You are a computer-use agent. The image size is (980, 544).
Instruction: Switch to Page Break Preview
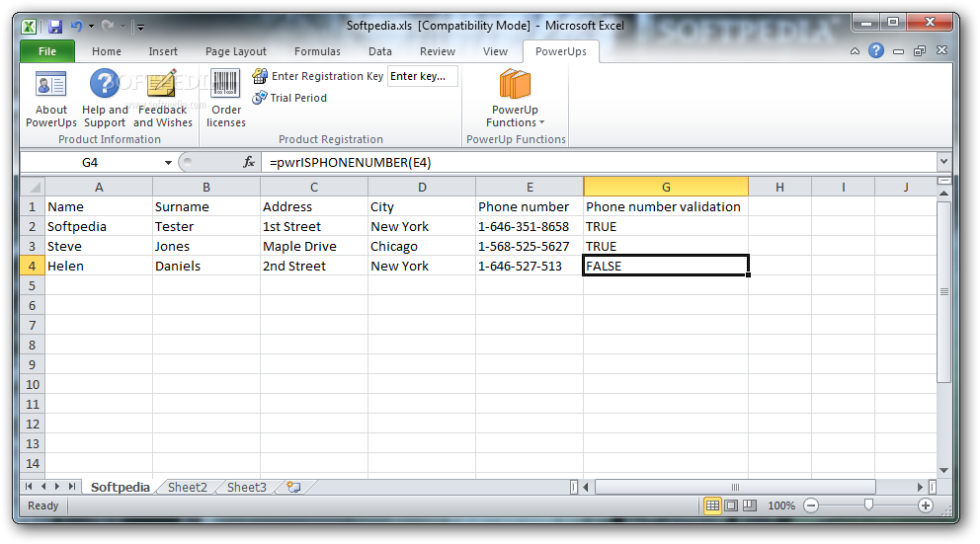750,505
